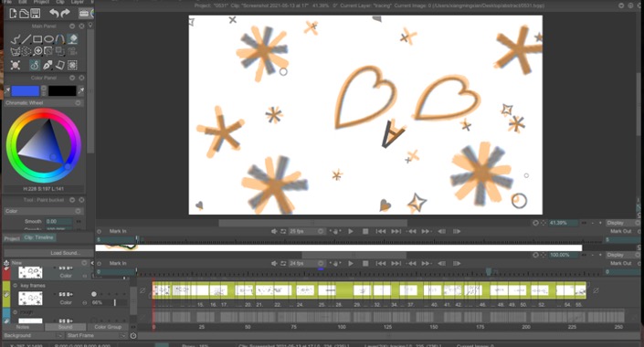The image size is (644, 347).
Task: Select the zoom magnifier tool
Action: pos(37,51)
